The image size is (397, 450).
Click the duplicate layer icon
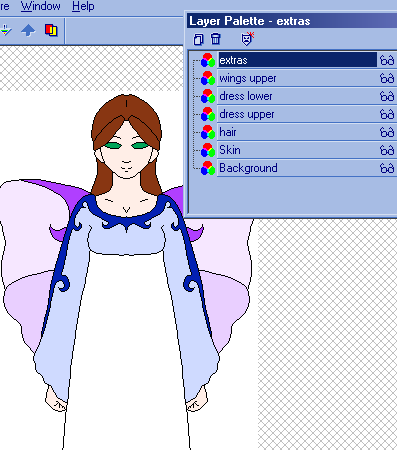click(198, 39)
